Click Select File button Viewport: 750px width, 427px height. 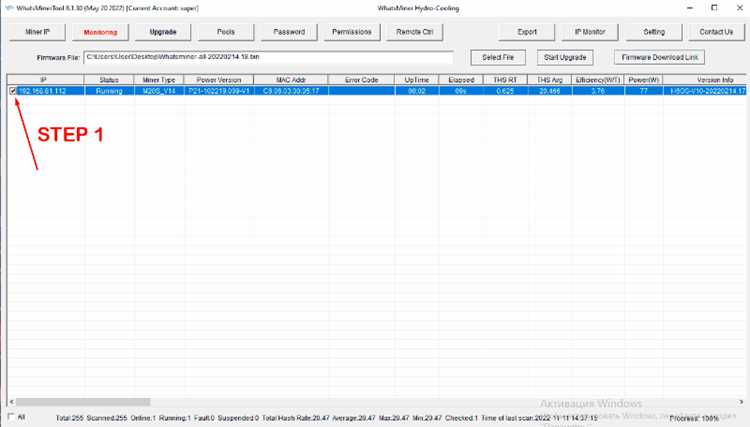(x=498, y=57)
